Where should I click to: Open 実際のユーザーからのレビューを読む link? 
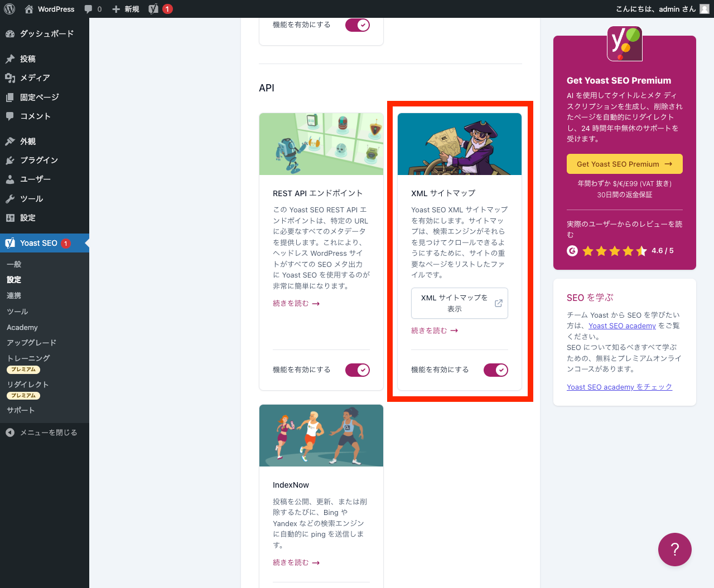point(625,229)
